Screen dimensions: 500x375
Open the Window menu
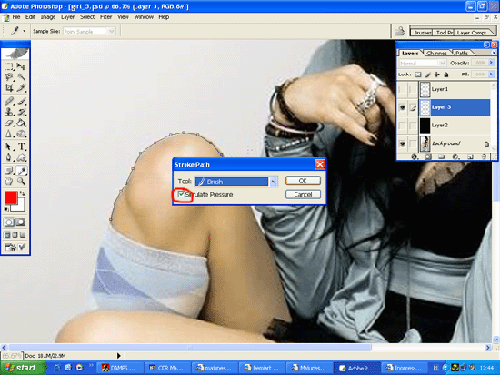point(144,17)
